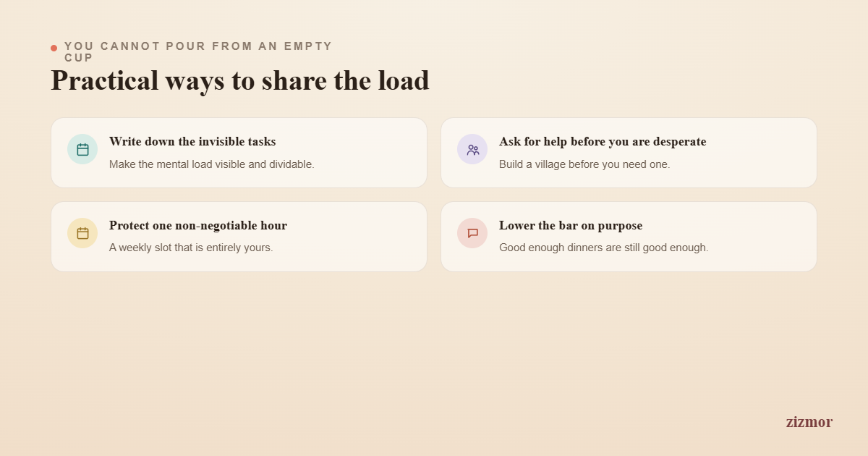Click 'A weekly slot that is entirely yours' text
The image size is (868, 456).
[191, 248]
